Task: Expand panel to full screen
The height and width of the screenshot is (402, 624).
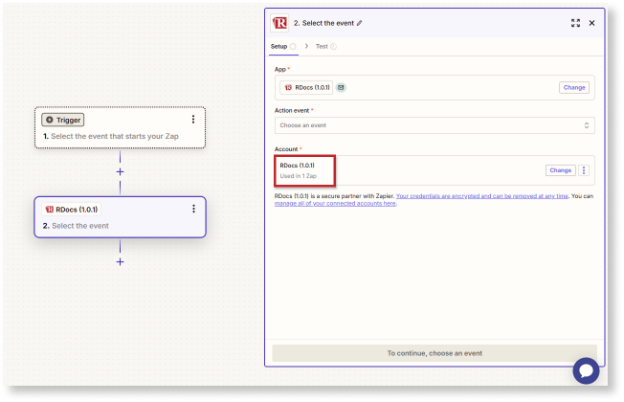Action: [x=575, y=23]
